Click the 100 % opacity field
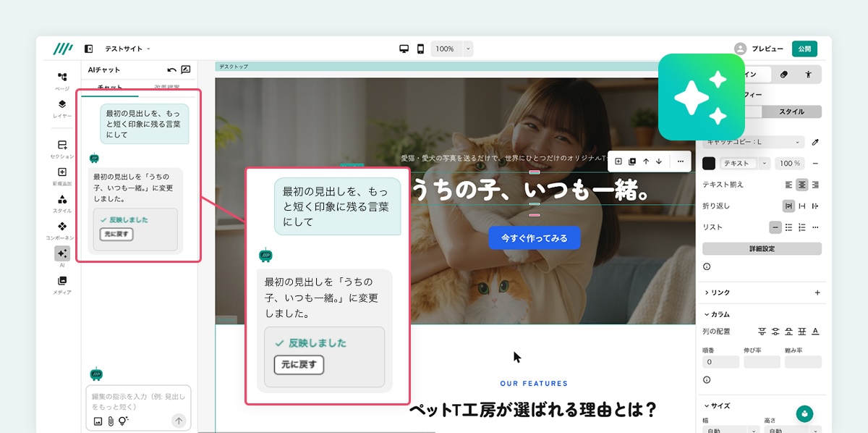 [788, 164]
